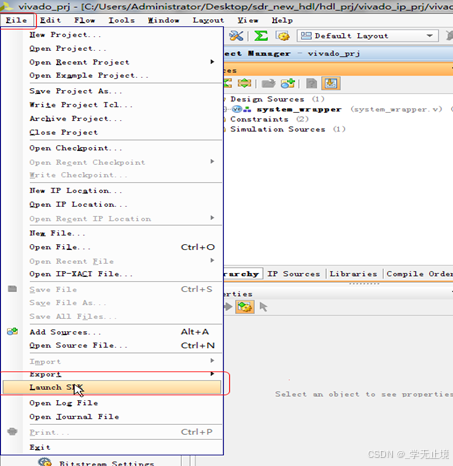Select Open IP Location

click(x=112, y=204)
